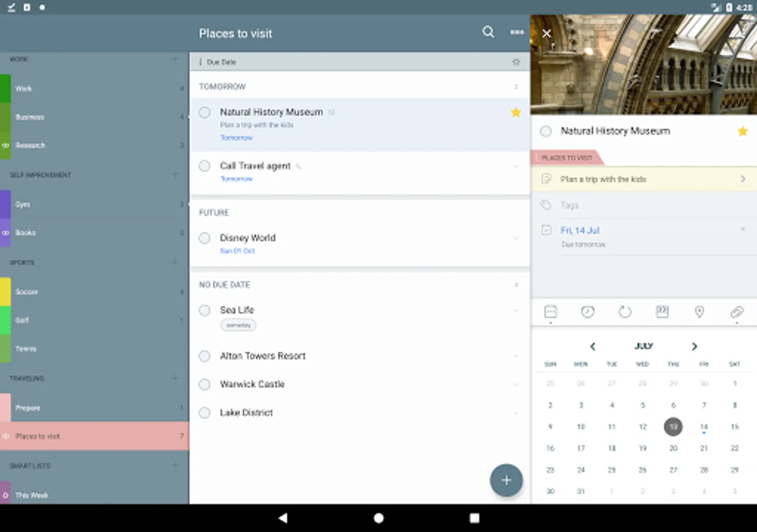The width and height of the screenshot is (757, 532).
Task: Open the three-dot overflow menu
Action: [x=517, y=33]
